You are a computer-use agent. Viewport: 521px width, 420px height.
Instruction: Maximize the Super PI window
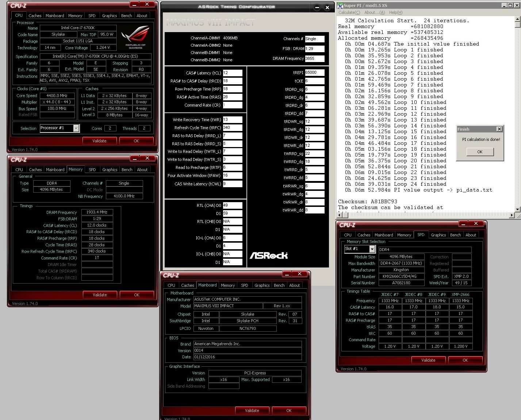pos(510,5)
